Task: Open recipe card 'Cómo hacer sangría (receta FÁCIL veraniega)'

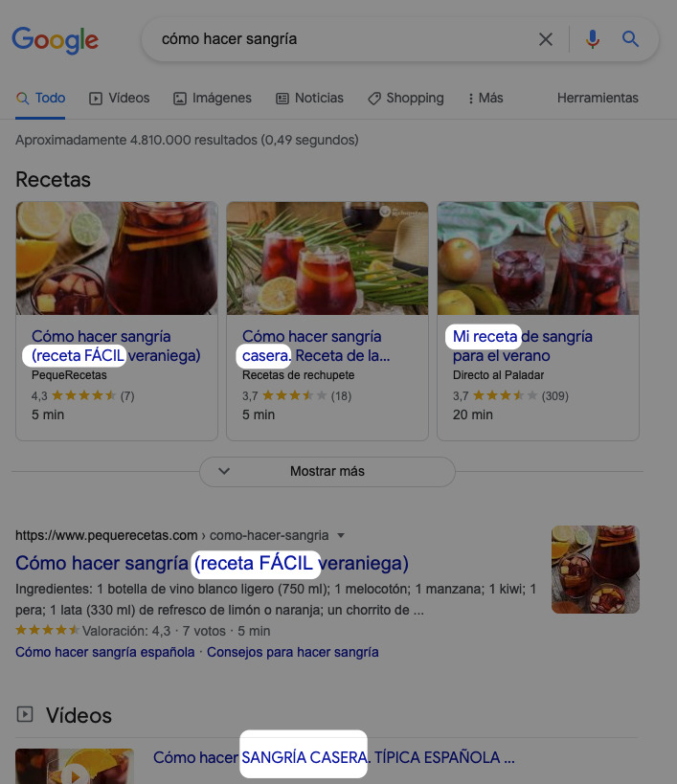Action: coord(116,346)
